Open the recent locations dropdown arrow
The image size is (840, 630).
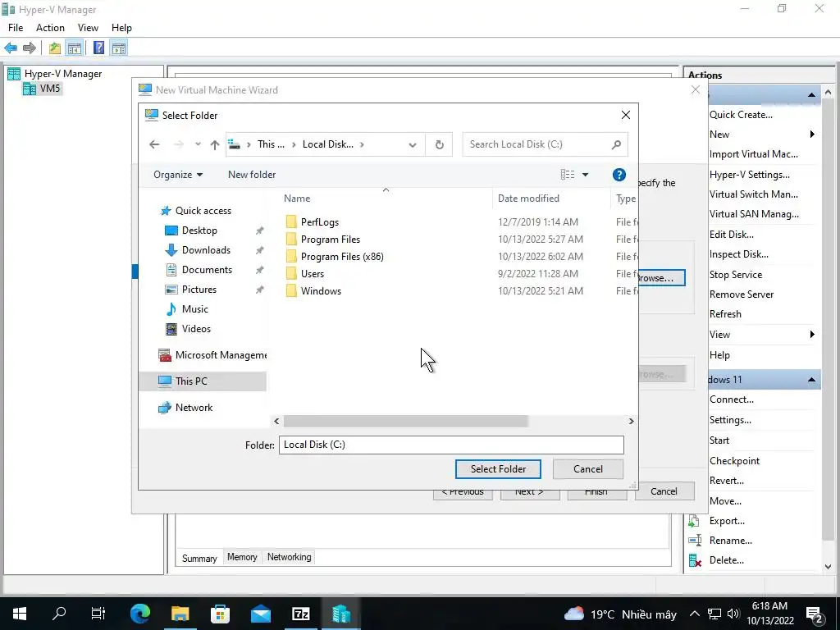point(198,144)
